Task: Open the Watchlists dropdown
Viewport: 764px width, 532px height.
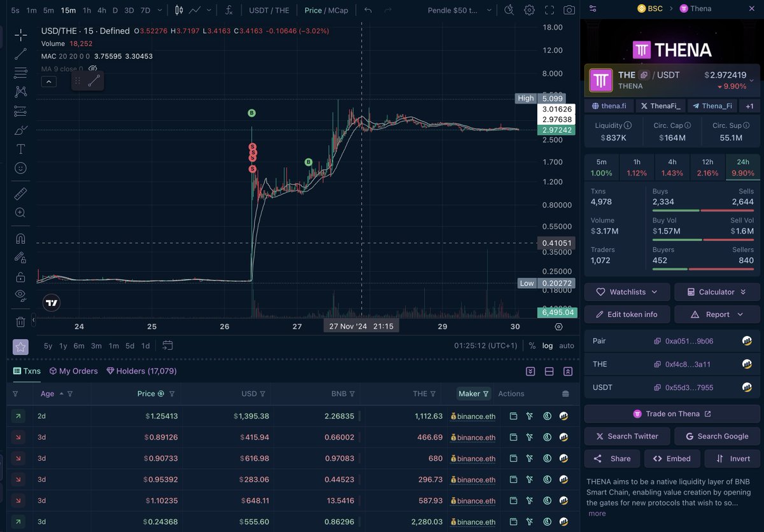Action: click(x=627, y=292)
